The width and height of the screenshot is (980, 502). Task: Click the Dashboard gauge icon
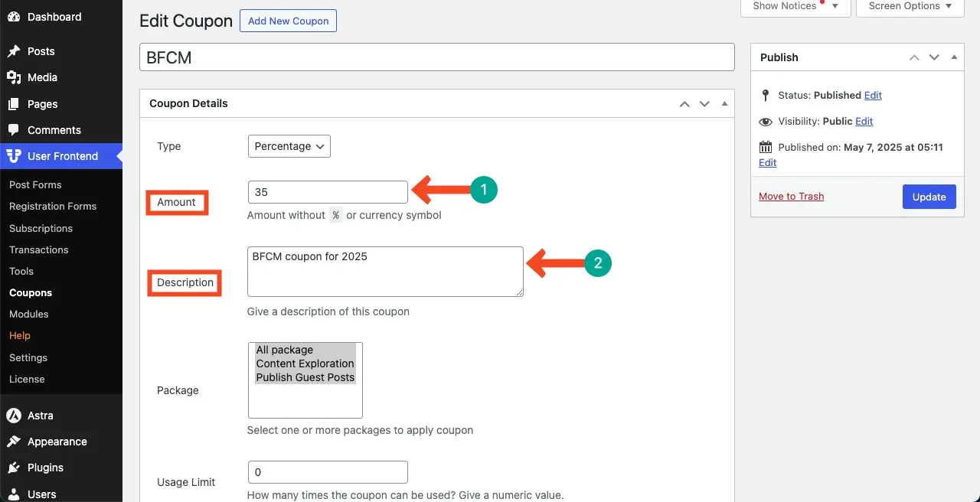[14, 17]
